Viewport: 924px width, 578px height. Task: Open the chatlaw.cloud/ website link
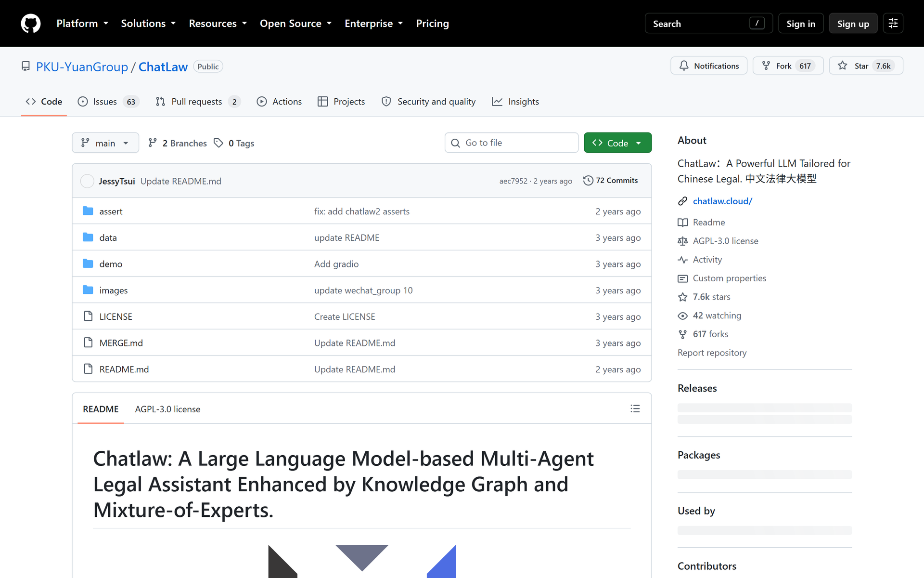[x=722, y=201]
